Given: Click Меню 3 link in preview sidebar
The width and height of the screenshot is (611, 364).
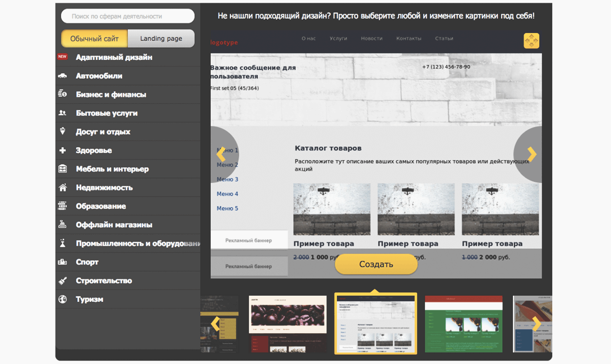Looking at the screenshot, I should click(227, 179).
